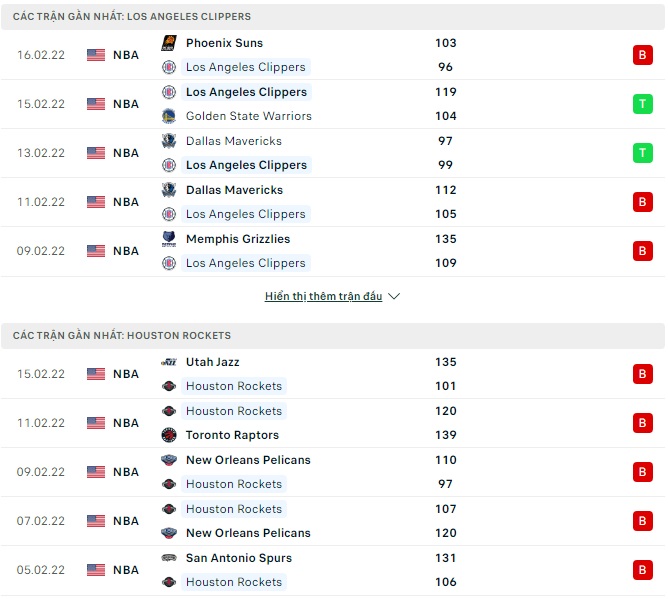Click the Memphis Grizzlies team logo
The height and width of the screenshot is (599, 668).
(x=168, y=239)
